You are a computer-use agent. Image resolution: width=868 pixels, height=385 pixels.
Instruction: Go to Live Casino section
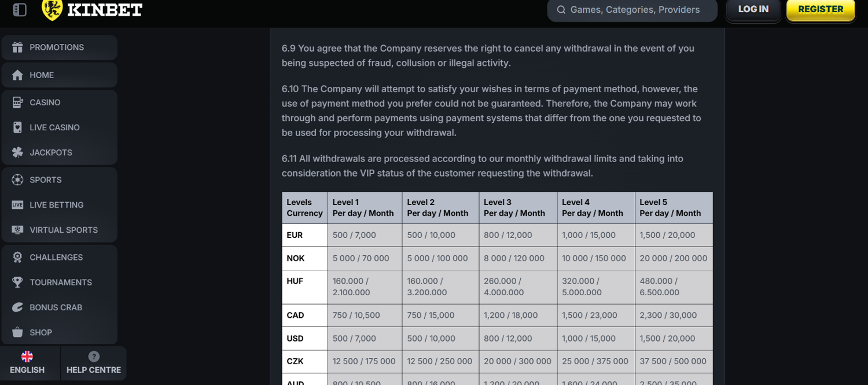54,127
